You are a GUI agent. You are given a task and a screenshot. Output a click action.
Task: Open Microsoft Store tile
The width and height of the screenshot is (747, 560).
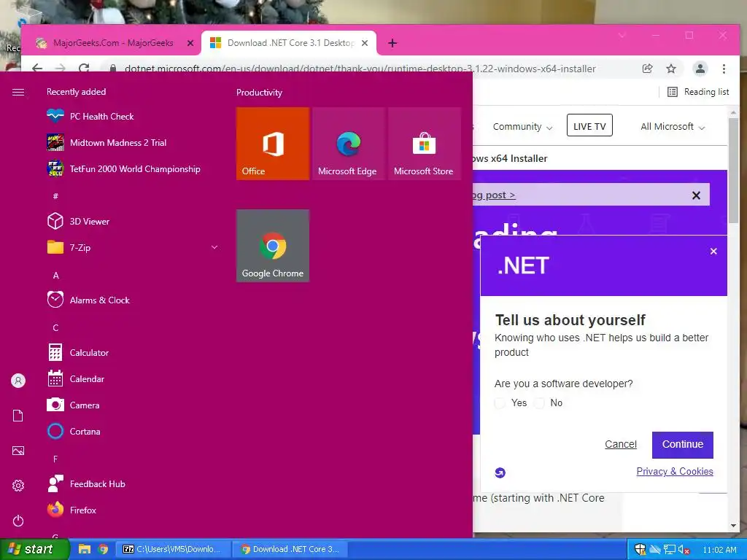point(425,144)
